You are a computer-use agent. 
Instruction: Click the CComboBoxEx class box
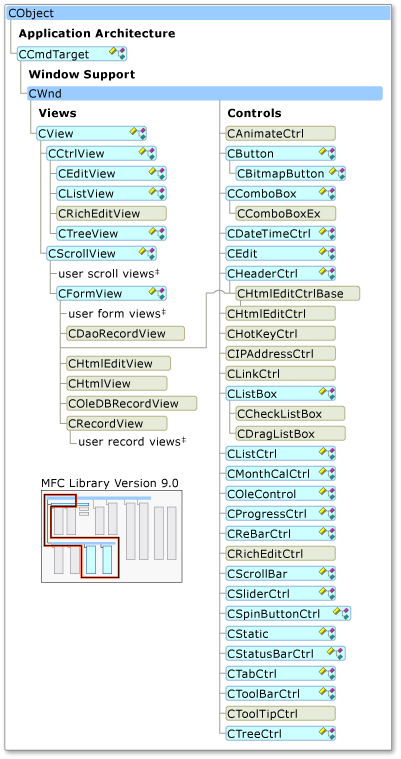point(286,213)
